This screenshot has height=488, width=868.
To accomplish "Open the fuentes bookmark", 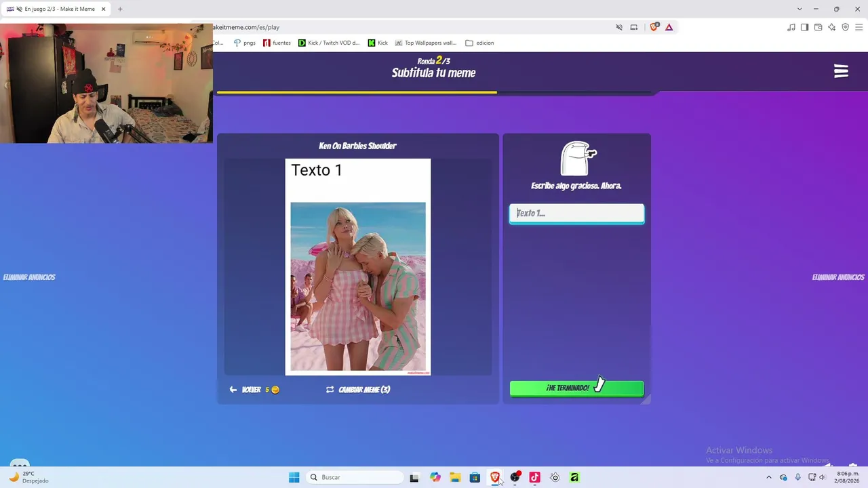I will (277, 43).
